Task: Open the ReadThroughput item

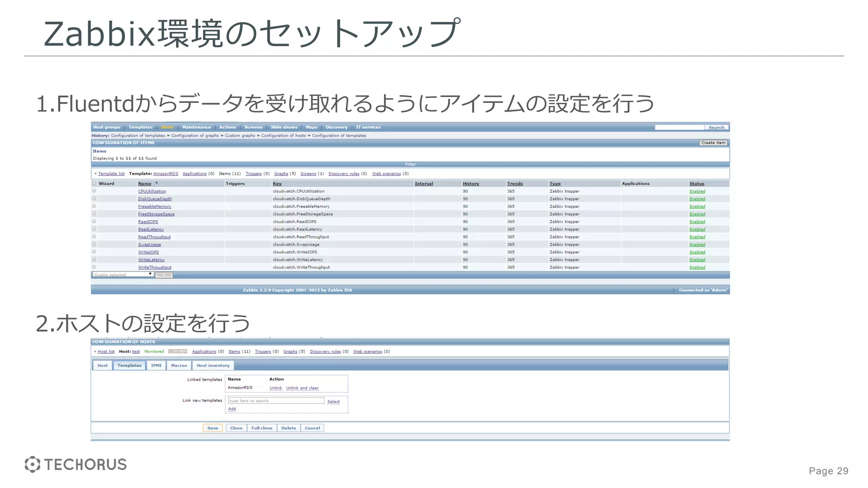Action: click(x=154, y=237)
